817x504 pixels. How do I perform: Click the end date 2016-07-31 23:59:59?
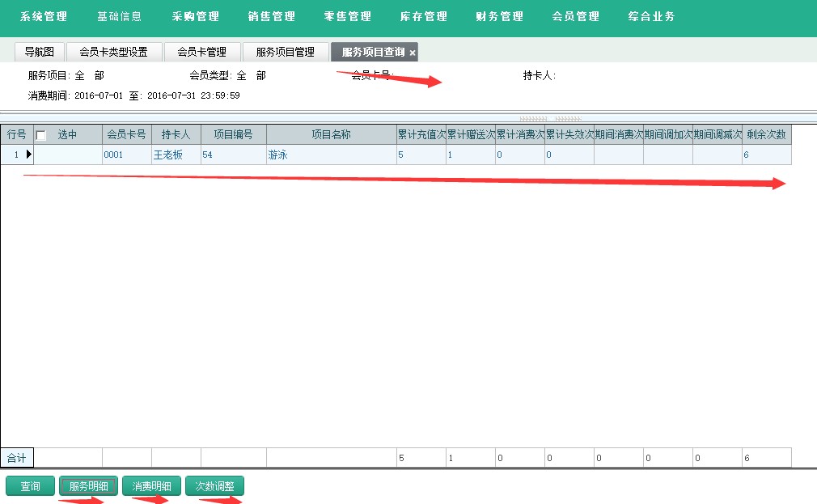(x=193, y=95)
